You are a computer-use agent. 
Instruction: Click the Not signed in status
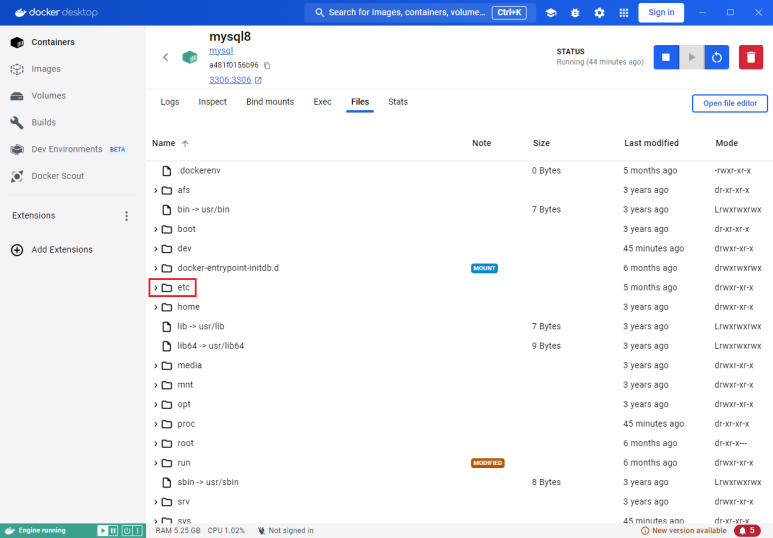285,531
